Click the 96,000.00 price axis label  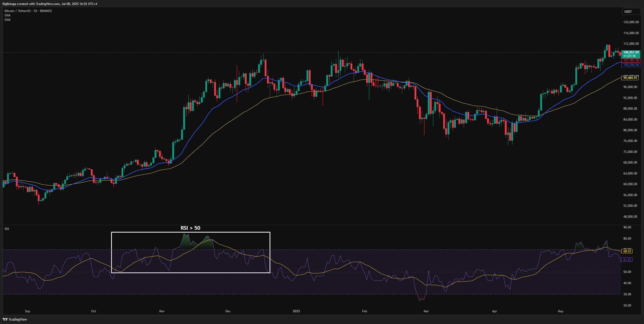point(630,87)
